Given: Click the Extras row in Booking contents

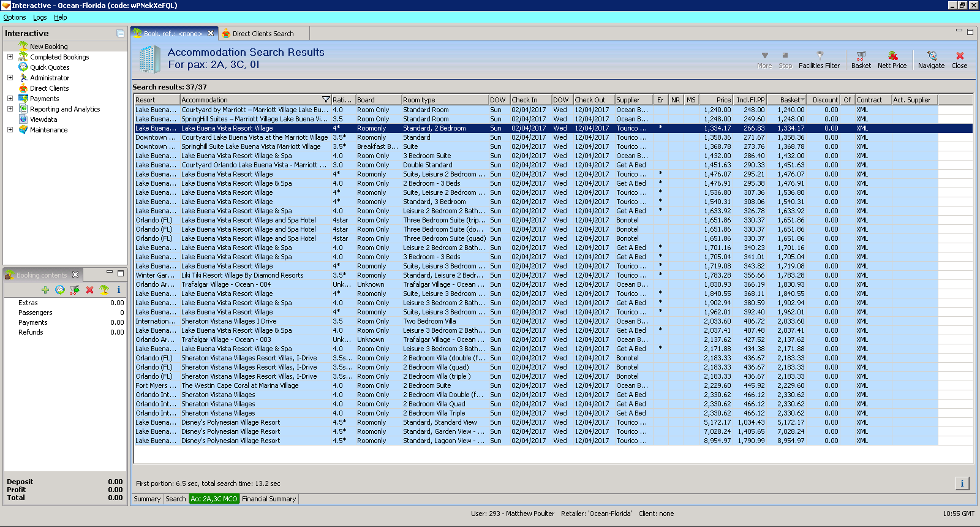Looking at the screenshot, I should pos(65,303).
